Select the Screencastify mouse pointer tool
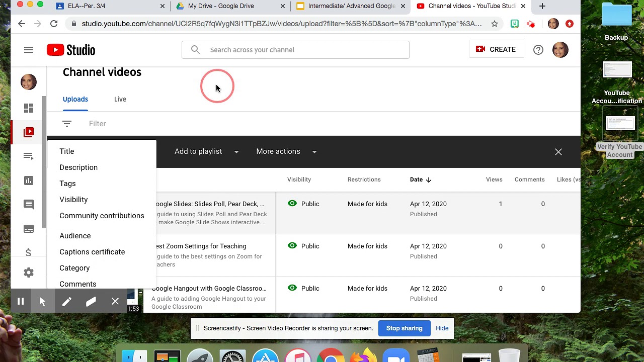This screenshot has height=362, width=644. 43,302
